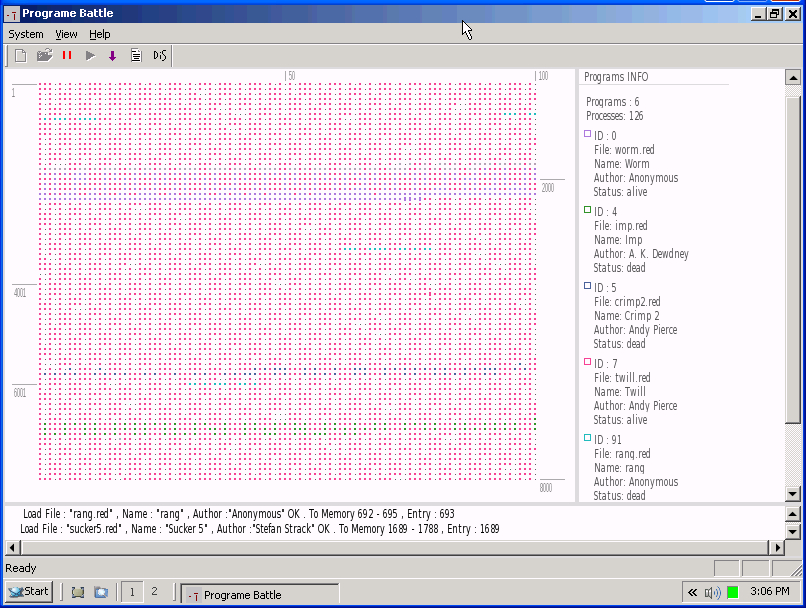This screenshot has height=608, width=806.
Task: Open the document list toolbar icon
Action: (x=136, y=56)
